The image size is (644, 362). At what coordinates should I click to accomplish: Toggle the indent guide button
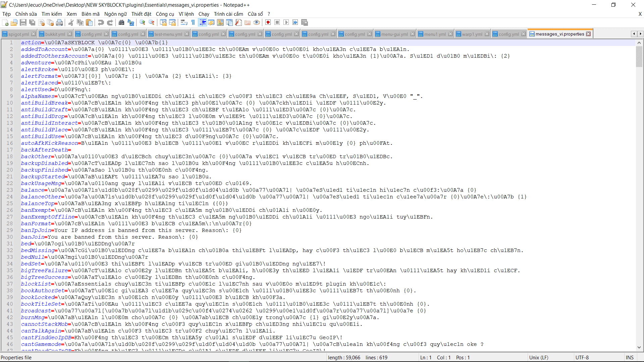[x=203, y=22]
